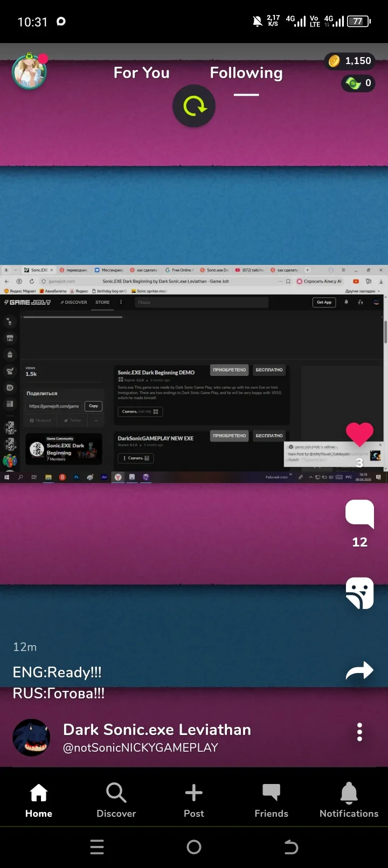
Task: Open the Notifications tab
Action: (349, 800)
